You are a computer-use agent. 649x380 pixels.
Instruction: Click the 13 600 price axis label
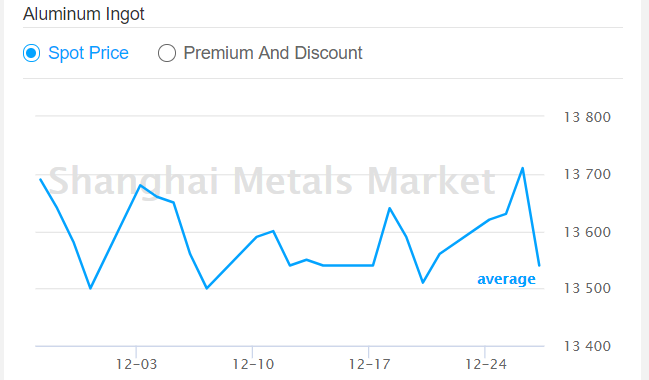[x=587, y=233]
